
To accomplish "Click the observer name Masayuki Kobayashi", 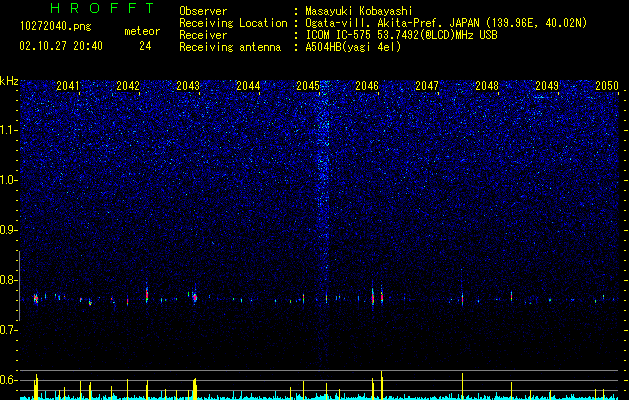I will click(x=359, y=11).
